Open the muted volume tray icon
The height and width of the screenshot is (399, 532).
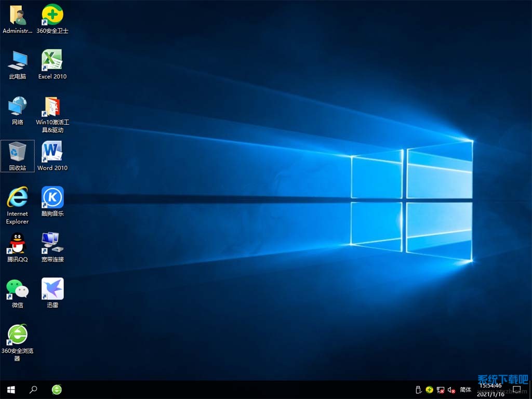point(451,390)
